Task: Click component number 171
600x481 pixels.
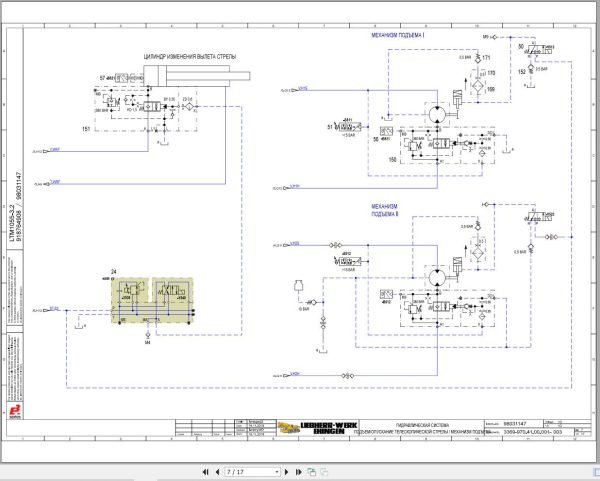Action: point(486,58)
